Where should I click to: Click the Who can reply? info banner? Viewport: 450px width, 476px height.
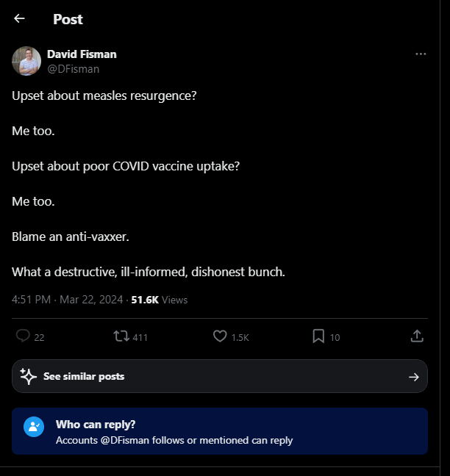219,432
